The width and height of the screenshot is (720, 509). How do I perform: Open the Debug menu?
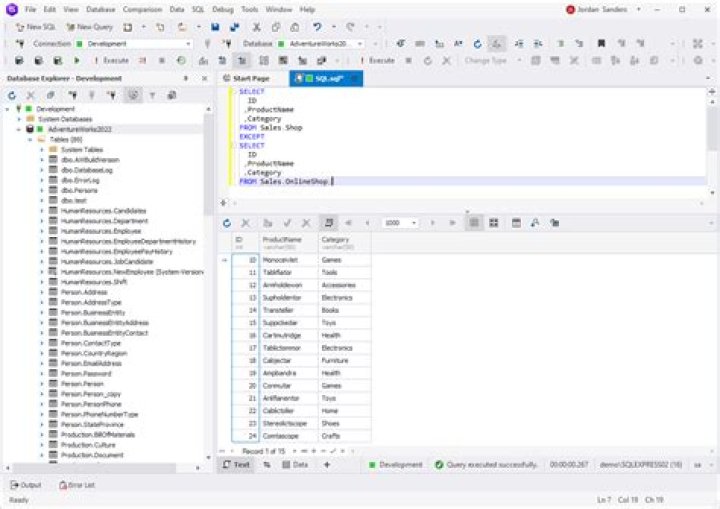(x=222, y=9)
